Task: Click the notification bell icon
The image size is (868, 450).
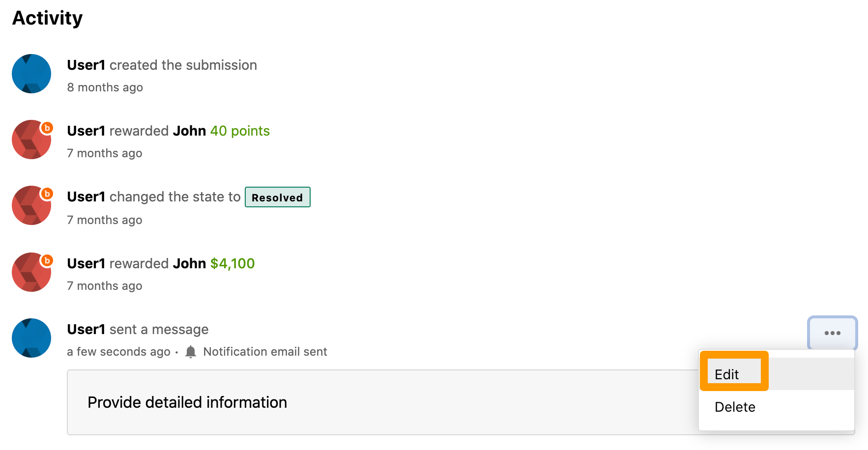Action: [191, 352]
